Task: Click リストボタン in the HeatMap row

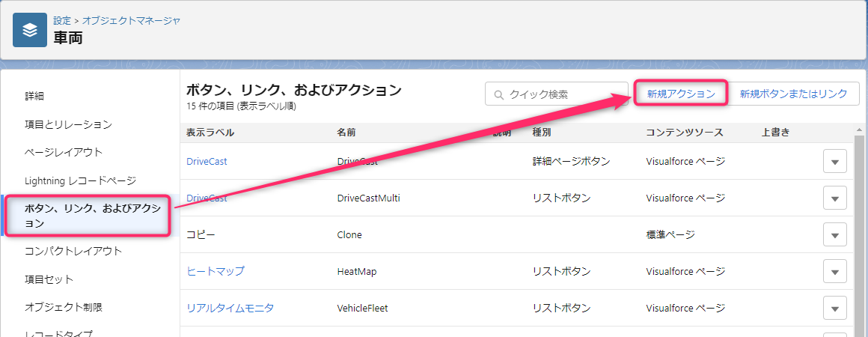Action: coord(561,271)
